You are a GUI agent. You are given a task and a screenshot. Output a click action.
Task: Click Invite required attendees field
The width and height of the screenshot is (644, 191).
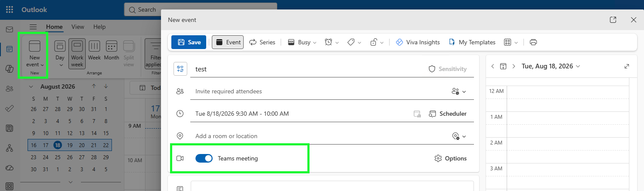pos(319,91)
